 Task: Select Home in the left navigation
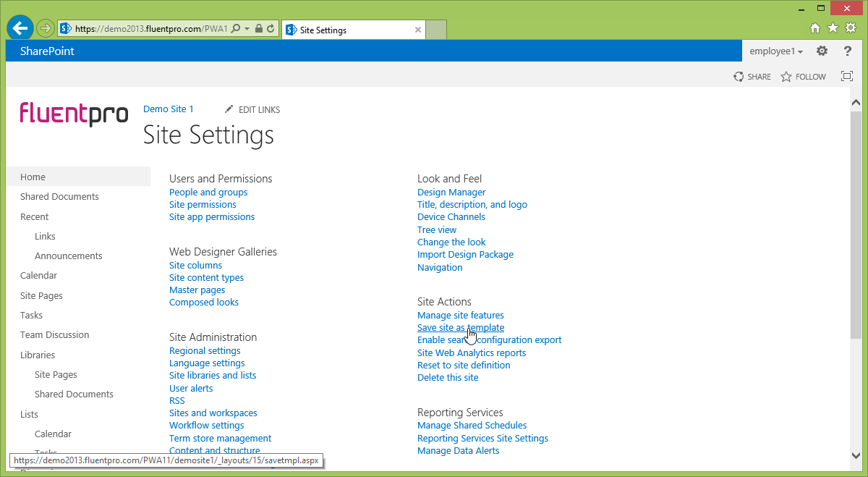[x=78, y=177]
